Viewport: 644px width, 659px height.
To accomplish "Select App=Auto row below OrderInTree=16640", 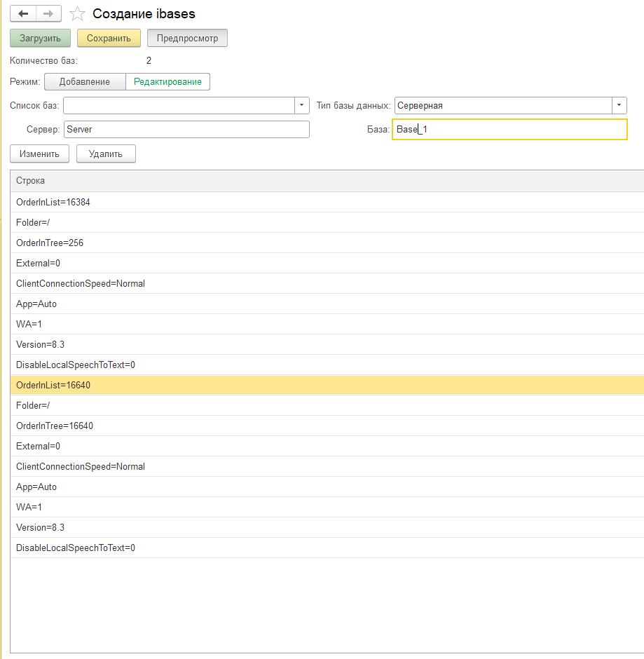I will [327, 487].
